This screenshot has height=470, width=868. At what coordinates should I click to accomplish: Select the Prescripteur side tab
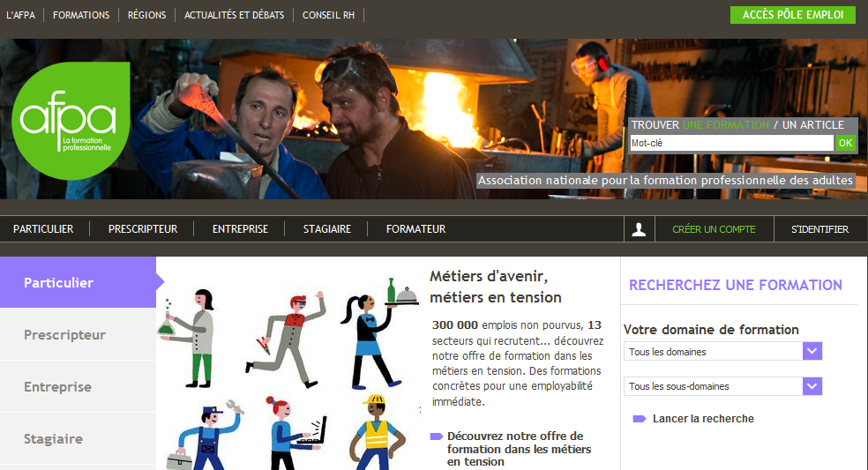[65, 335]
